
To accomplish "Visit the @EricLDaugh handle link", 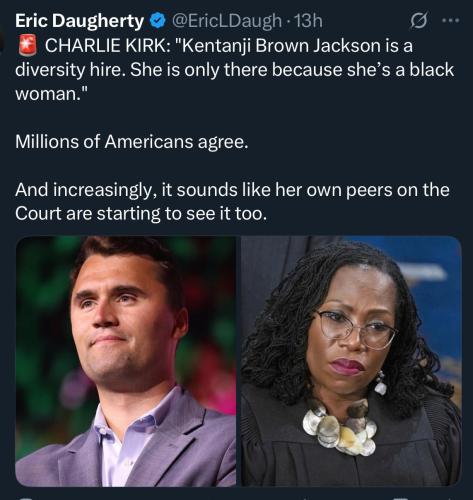I will pos(226,21).
